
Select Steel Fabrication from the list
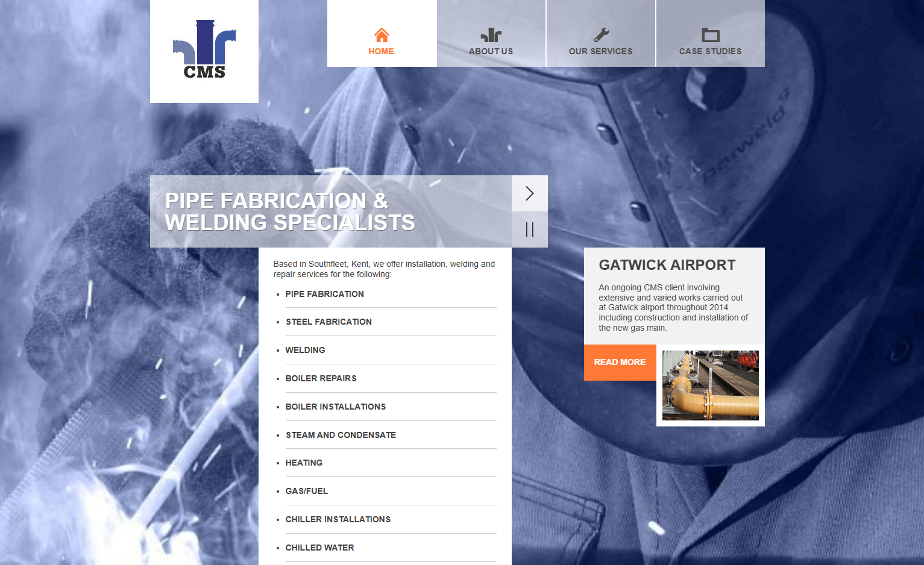click(328, 322)
